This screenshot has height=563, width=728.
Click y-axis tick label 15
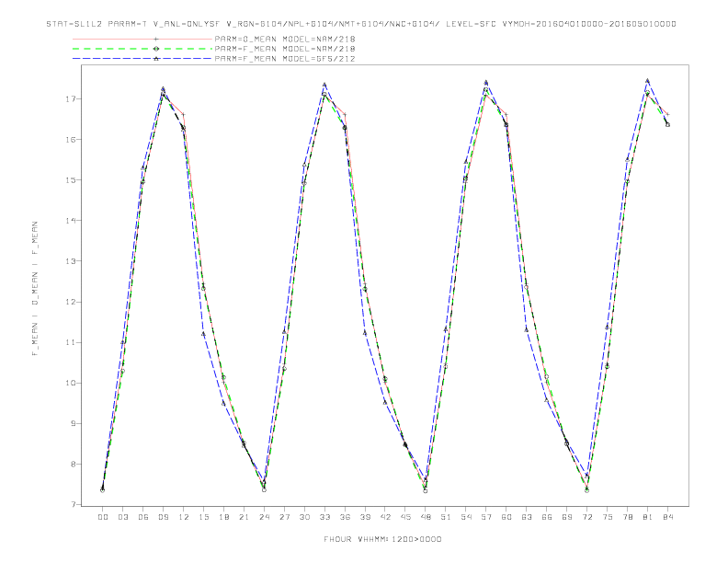(71, 179)
